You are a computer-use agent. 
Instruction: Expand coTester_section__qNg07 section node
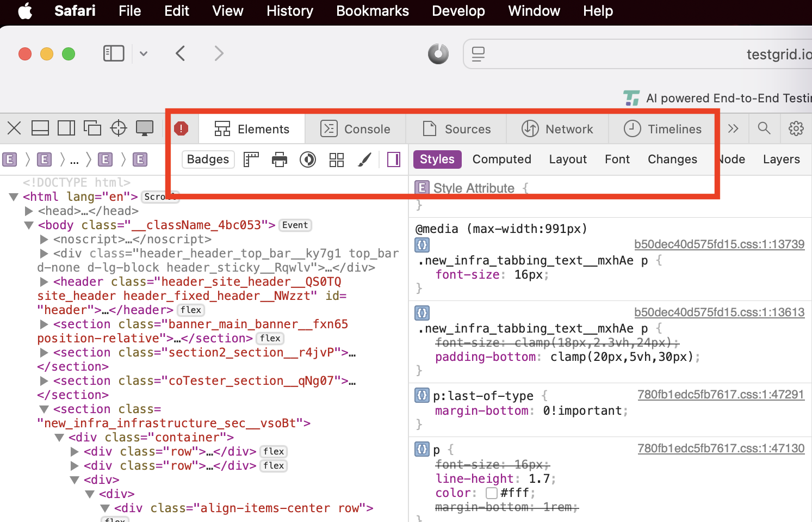click(44, 380)
